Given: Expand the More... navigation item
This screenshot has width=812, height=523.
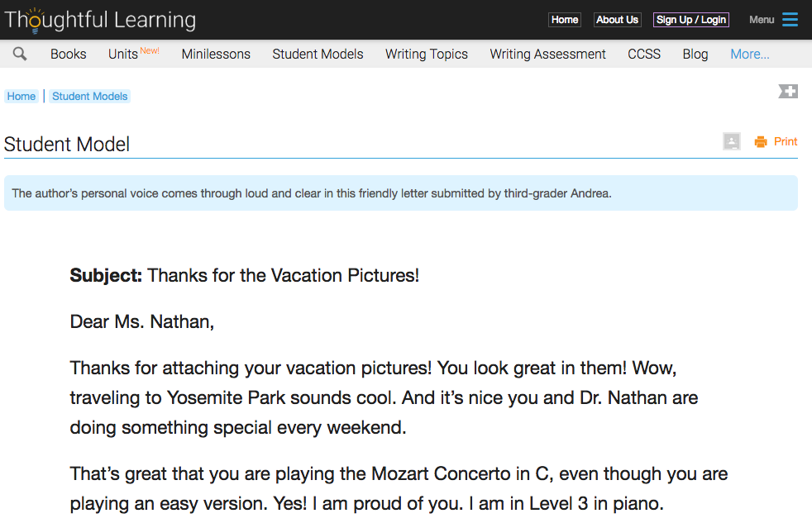Looking at the screenshot, I should [750, 54].
